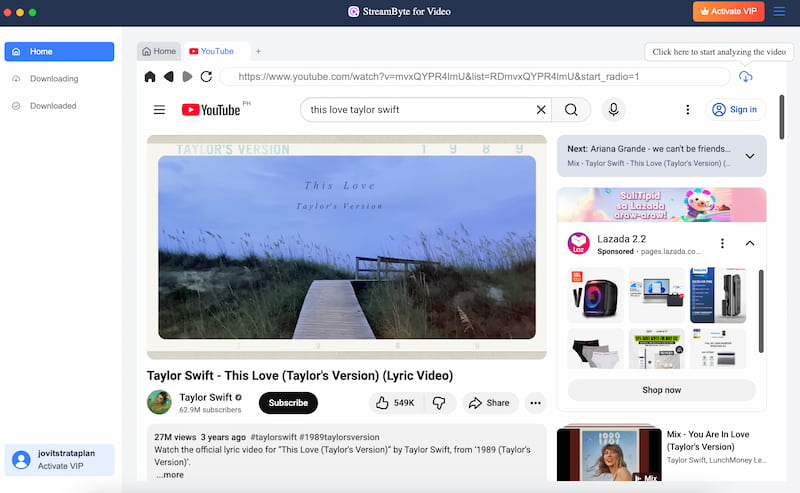Viewport: 800px width, 493px height.
Task: Go back with the back arrow
Action: tap(168, 77)
